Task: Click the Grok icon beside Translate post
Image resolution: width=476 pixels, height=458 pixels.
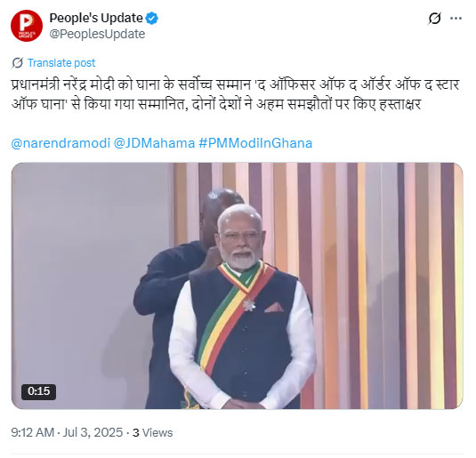Action: pyautogui.click(x=17, y=63)
